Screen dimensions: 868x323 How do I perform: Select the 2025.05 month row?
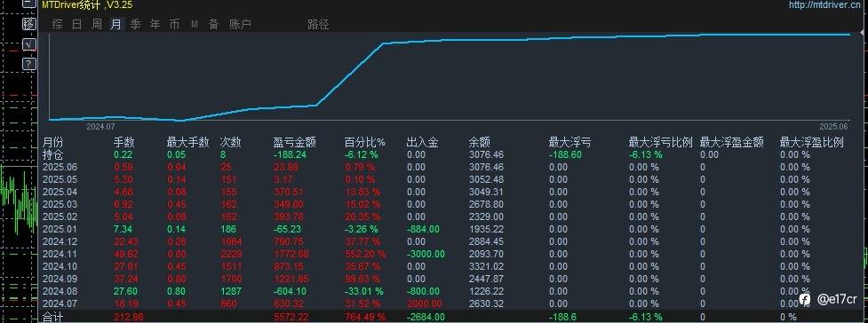click(x=60, y=180)
